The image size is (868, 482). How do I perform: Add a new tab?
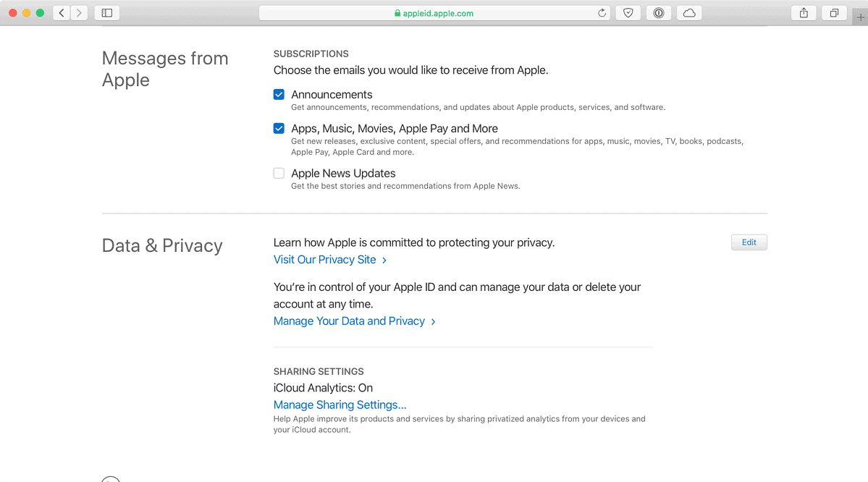click(860, 17)
